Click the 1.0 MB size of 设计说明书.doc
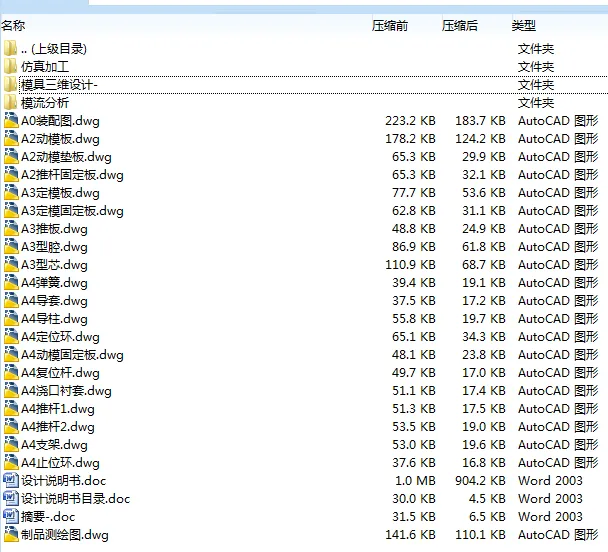The height and width of the screenshot is (552, 608). [x=415, y=481]
